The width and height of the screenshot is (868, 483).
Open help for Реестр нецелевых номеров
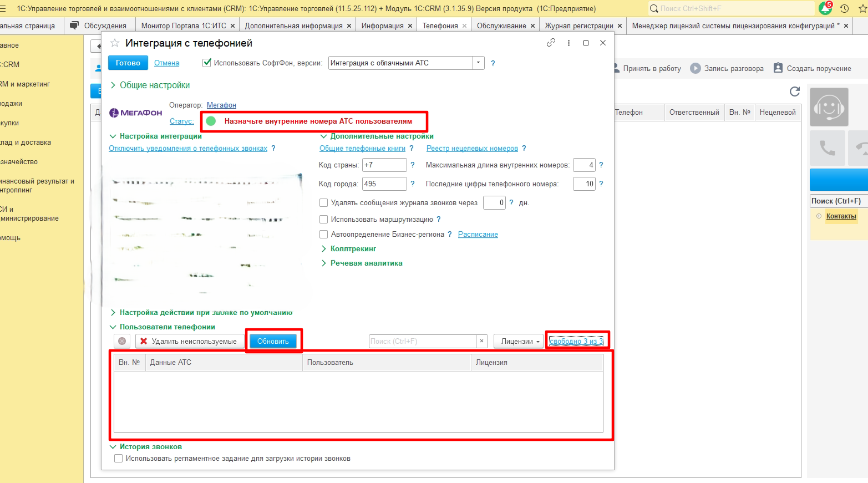[x=524, y=148]
